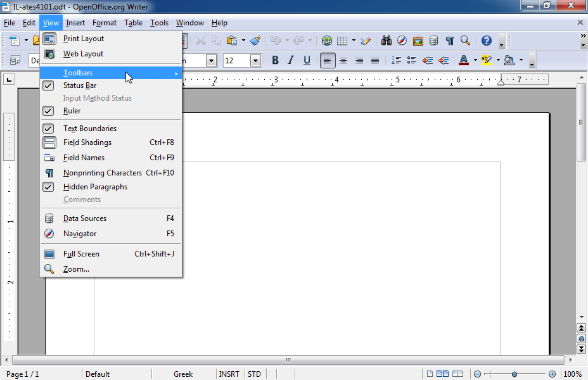
Task: Choose Zoom... from View menu
Action: coord(111,269)
